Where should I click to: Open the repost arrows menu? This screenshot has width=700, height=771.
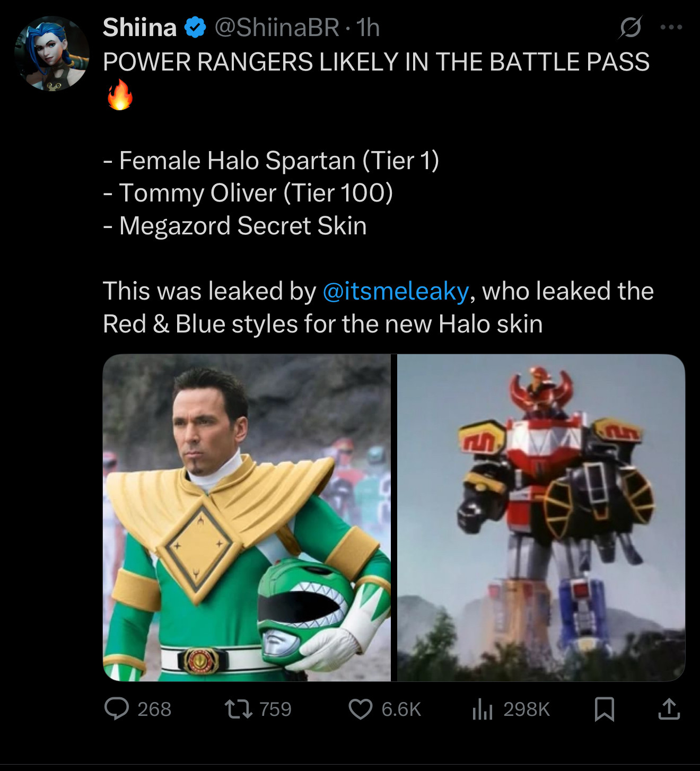[239, 709]
